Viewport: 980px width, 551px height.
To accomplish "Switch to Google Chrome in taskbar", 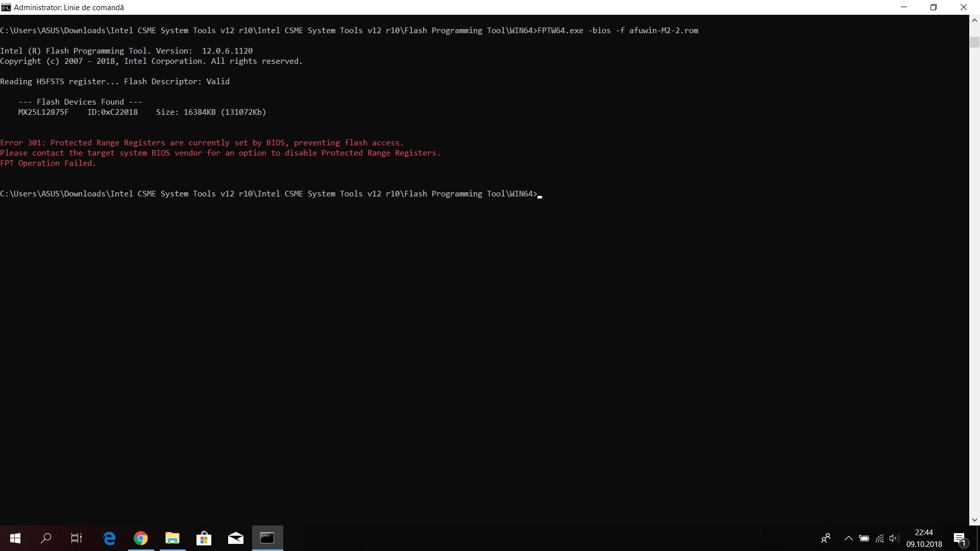I will point(140,538).
